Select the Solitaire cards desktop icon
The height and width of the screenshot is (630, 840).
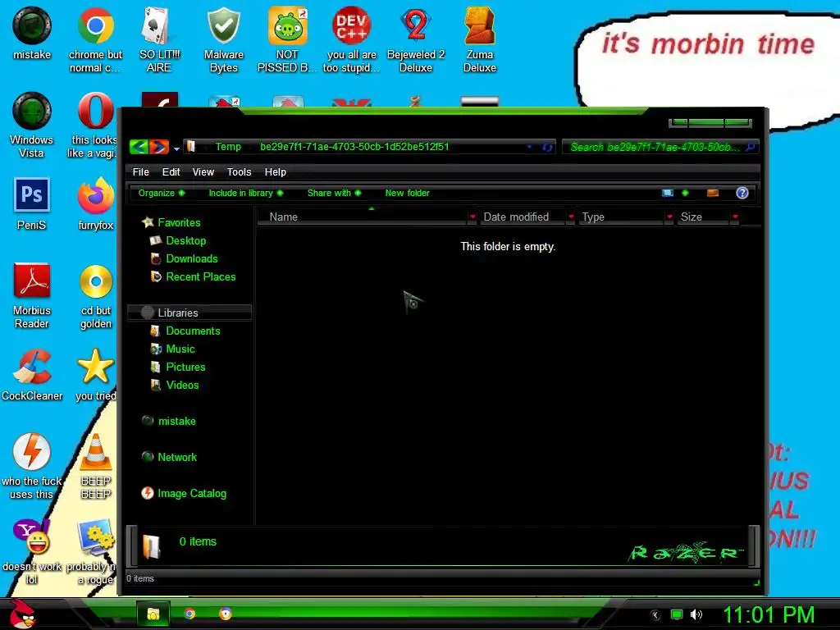click(x=159, y=39)
